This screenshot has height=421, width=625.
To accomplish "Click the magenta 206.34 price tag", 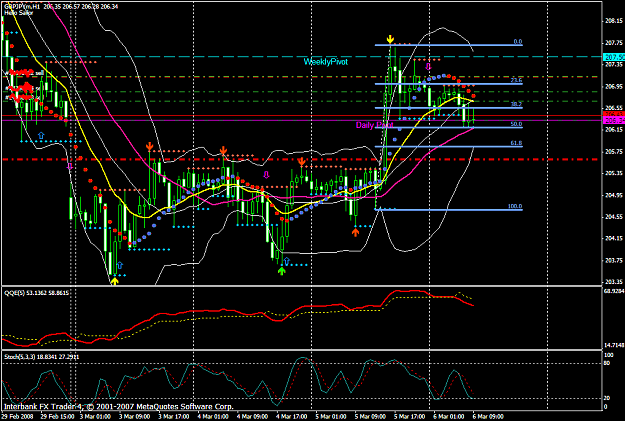I will tap(614, 120).
